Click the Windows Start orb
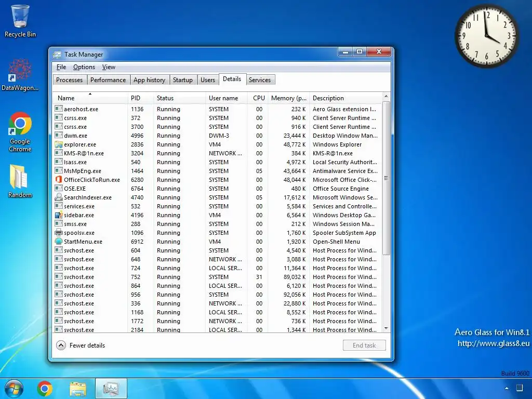This screenshot has width=532, height=399. (x=14, y=389)
